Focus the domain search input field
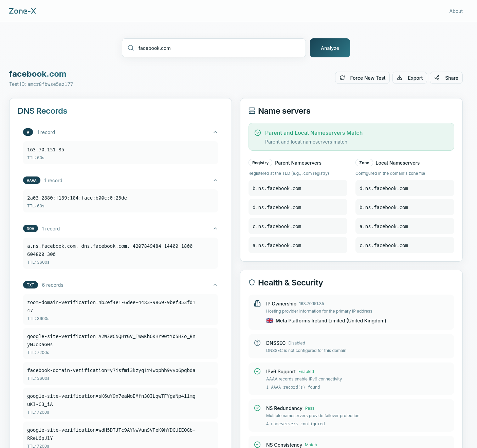This screenshot has height=448, width=477. [x=219, y=48]
